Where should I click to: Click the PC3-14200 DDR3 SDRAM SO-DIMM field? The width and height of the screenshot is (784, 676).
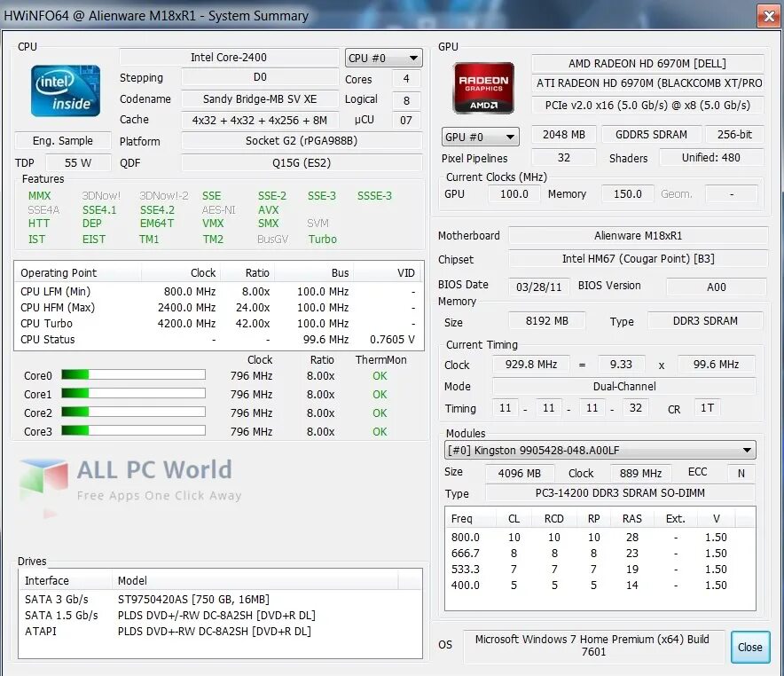pos(620,493)
